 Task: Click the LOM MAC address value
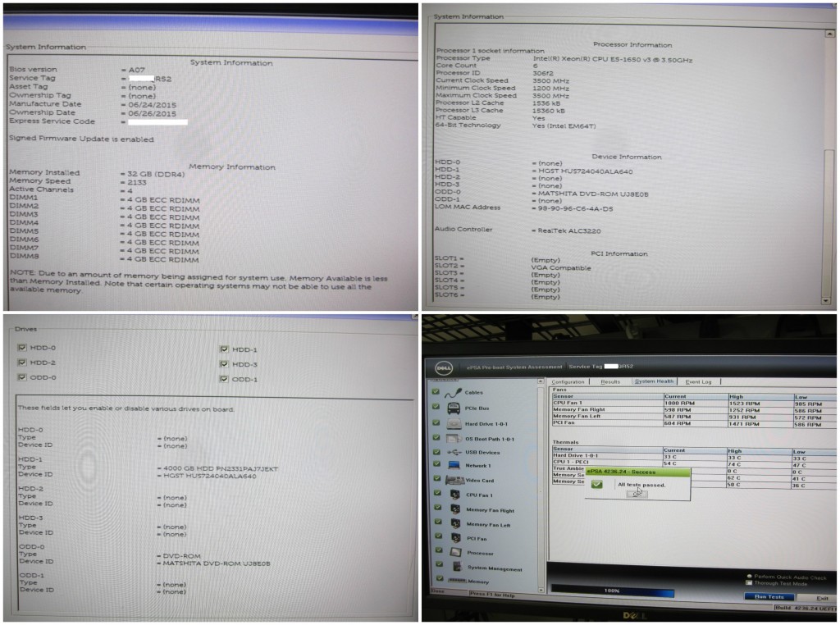point(575,208)
